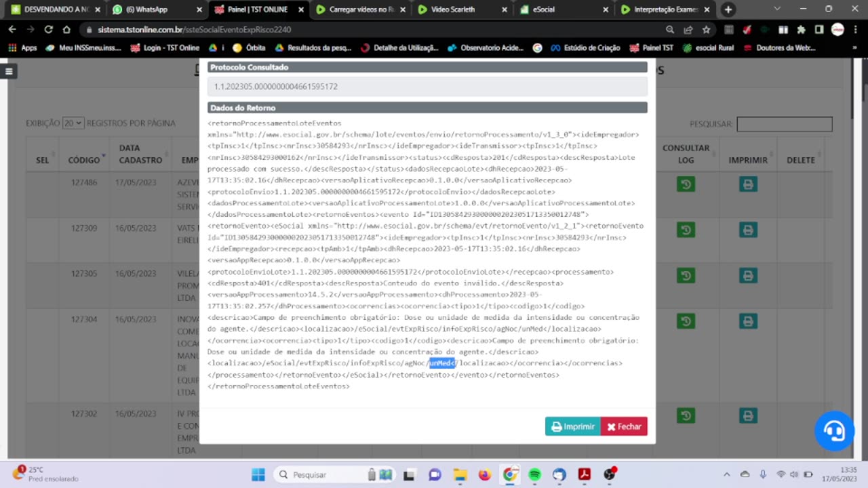Viewport: 868px width, 488px height.
Task: Show hidden system tray icons
Action: coord(726,474)
